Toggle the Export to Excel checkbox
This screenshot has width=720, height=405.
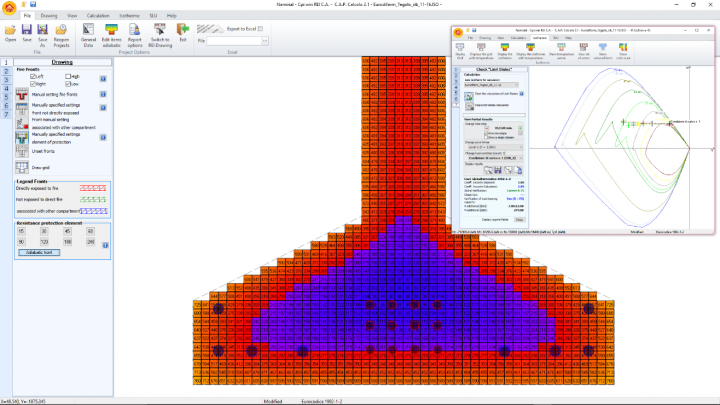click(x=261, y=29)
